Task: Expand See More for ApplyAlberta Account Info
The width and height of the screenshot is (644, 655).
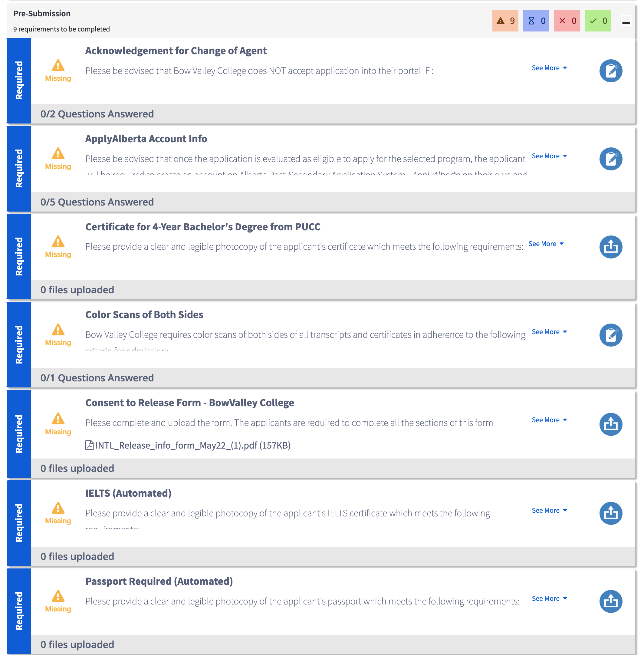Action: 549,156
